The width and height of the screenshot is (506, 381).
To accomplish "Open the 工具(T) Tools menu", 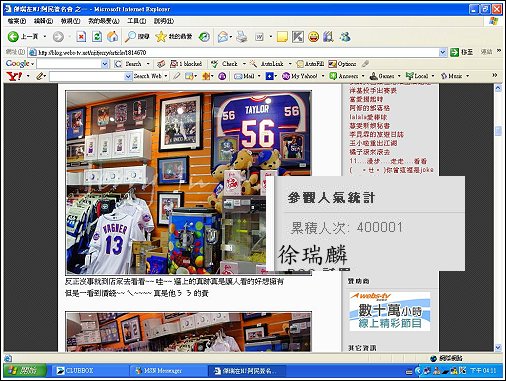I will (x=137, y=21).
